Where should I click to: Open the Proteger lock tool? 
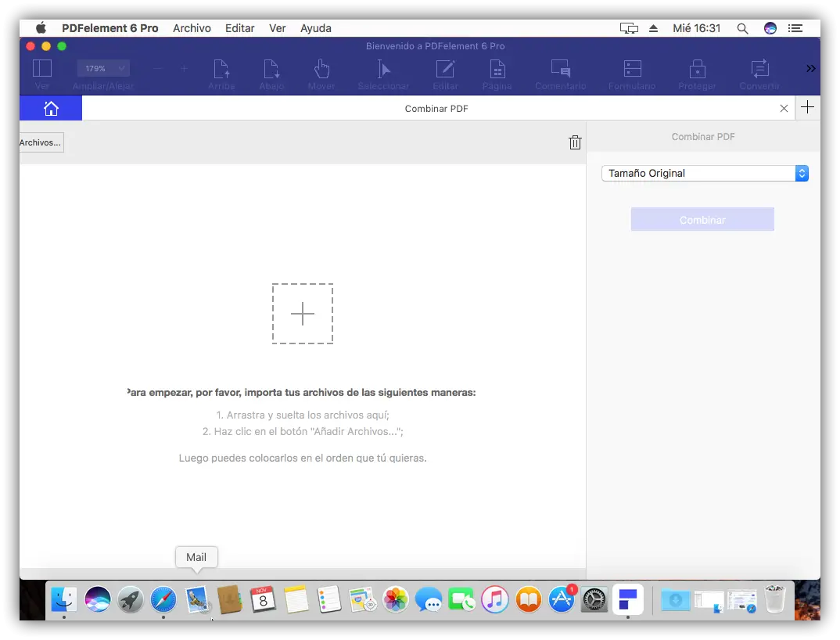pyautogui.click(x=697, y=69)
